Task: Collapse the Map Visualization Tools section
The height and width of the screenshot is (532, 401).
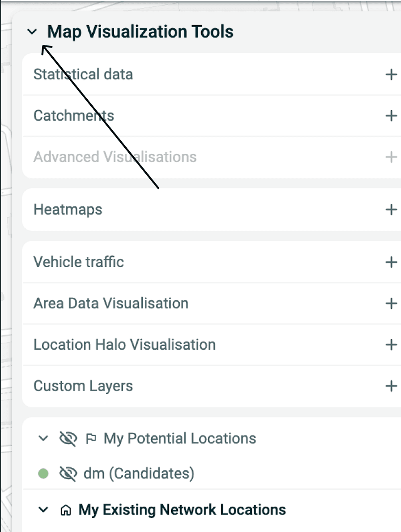Action: pyautogui.click(x=32, y=32)
